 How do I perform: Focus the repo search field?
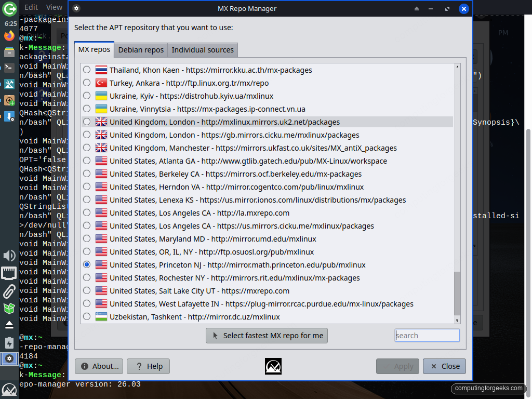pos(427,336)
